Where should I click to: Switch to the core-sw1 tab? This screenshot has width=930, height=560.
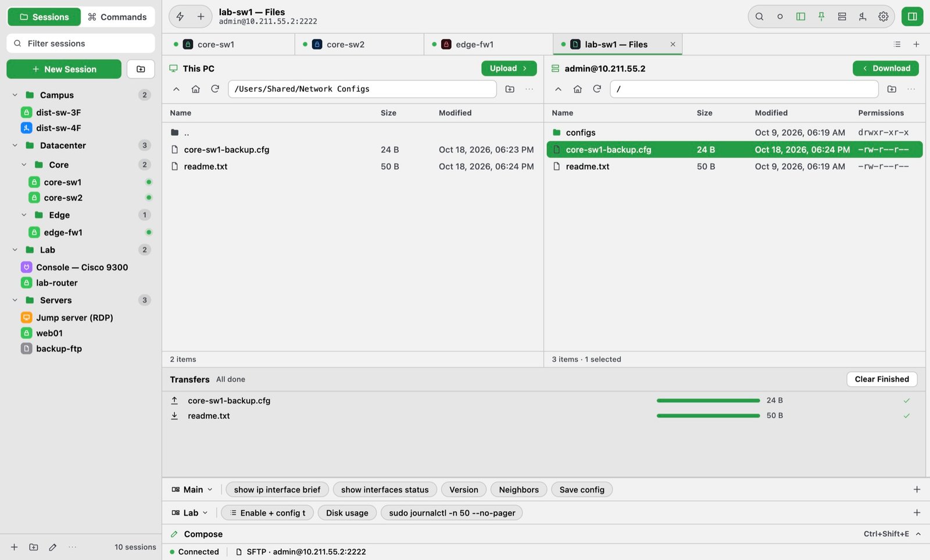(228, 44)
